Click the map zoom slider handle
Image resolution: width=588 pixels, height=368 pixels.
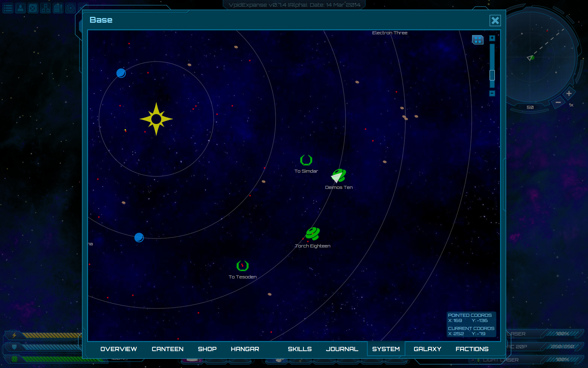point(492,75)
